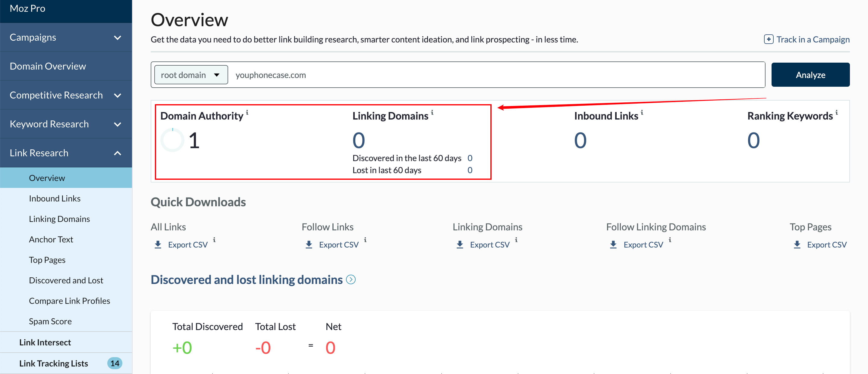Image resolution: width=868 pixels, height=374 pixels.
Task: Click the Domain Authority score ring
Action: (x=172, y=140)
